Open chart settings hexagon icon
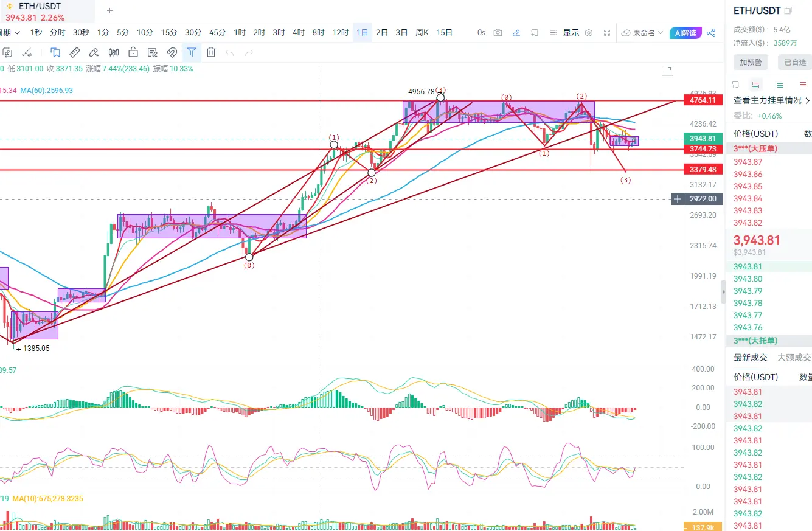Image resolution: width=812 pixels, height=531 pixels. (589, 33)
